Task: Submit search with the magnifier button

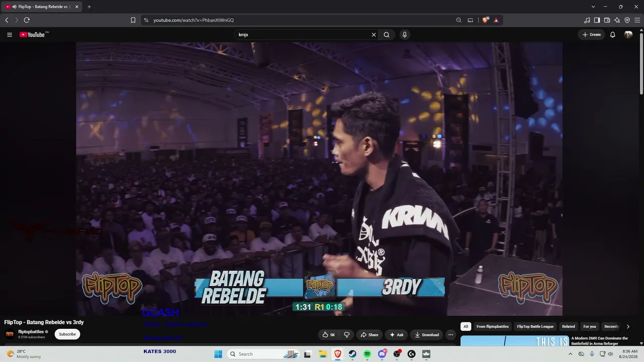Action: pos(386,35)
